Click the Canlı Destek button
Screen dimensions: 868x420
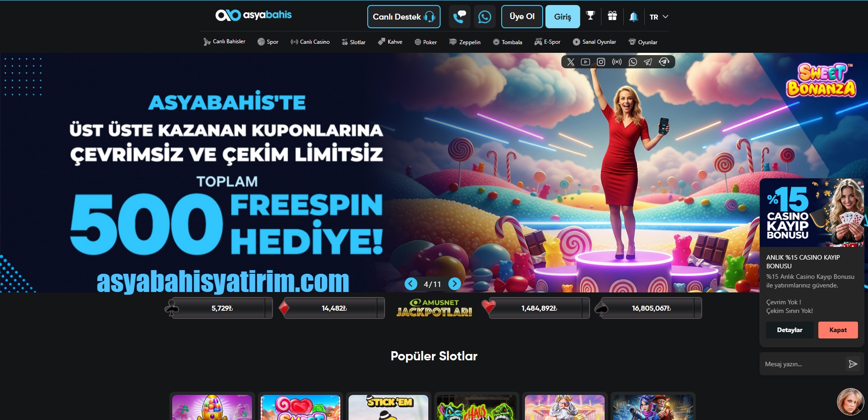(x=404, y=17)
